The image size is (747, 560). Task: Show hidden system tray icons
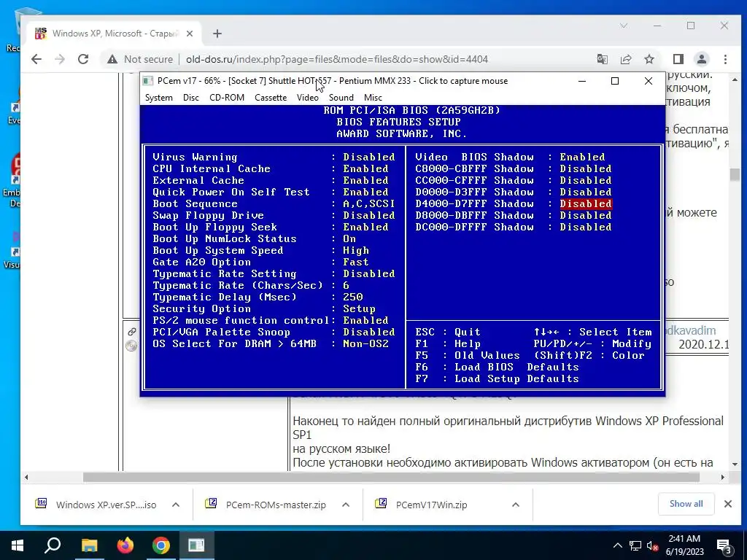pyautogui.click(x=617, y=545)
